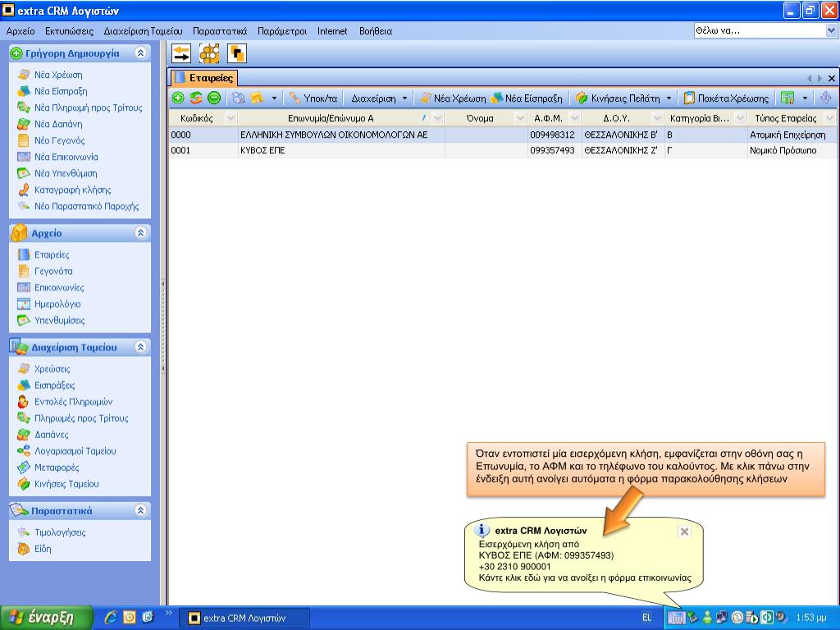Screen dimensions: 840x630
Task: Open the Internet menu
Action: 332,31
